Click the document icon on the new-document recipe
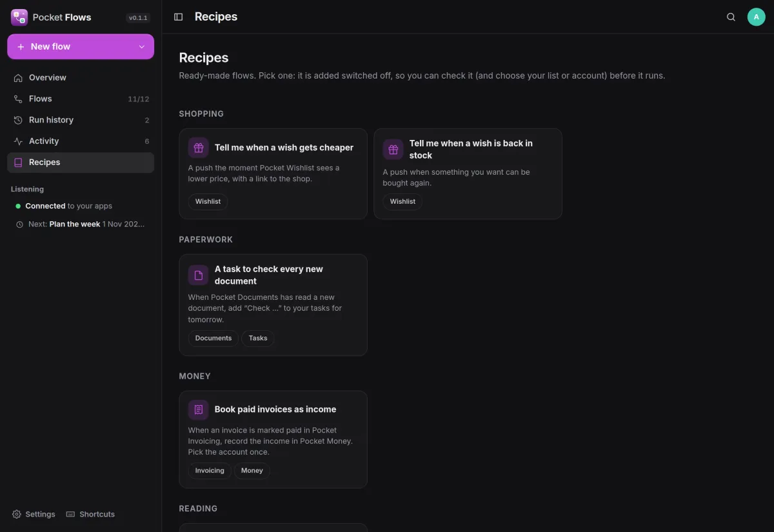The width and height of the screenshot is (774, 532). point(199,275)
